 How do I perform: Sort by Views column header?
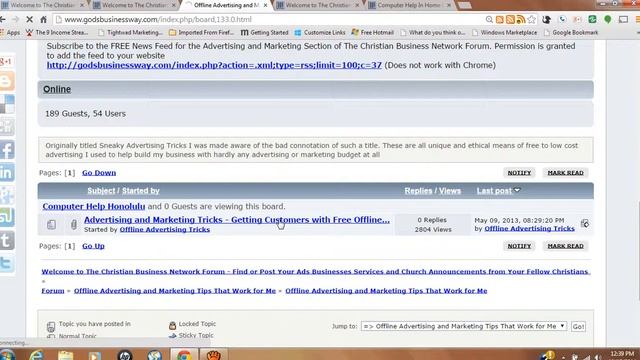(x=449, y=191)
